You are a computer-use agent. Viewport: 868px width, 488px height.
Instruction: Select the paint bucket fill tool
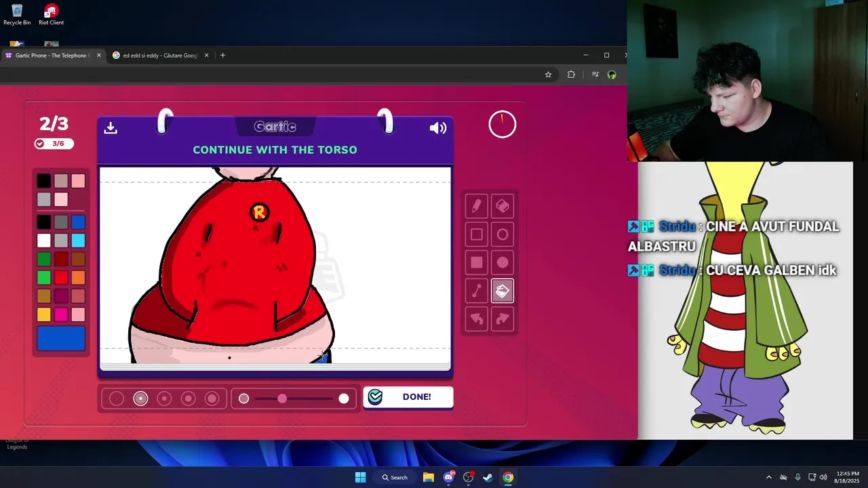pyautogui.click(x=502, y=291)
